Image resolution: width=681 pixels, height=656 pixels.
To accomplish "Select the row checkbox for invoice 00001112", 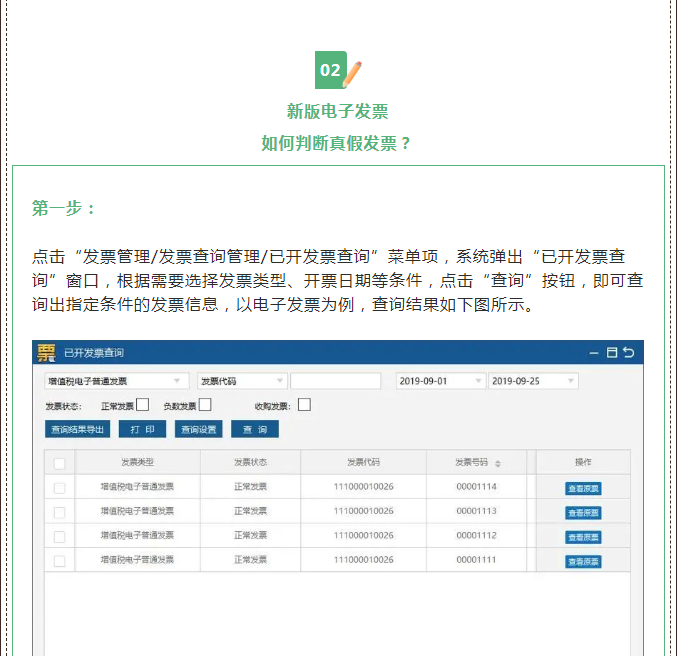I will [60, 537].
